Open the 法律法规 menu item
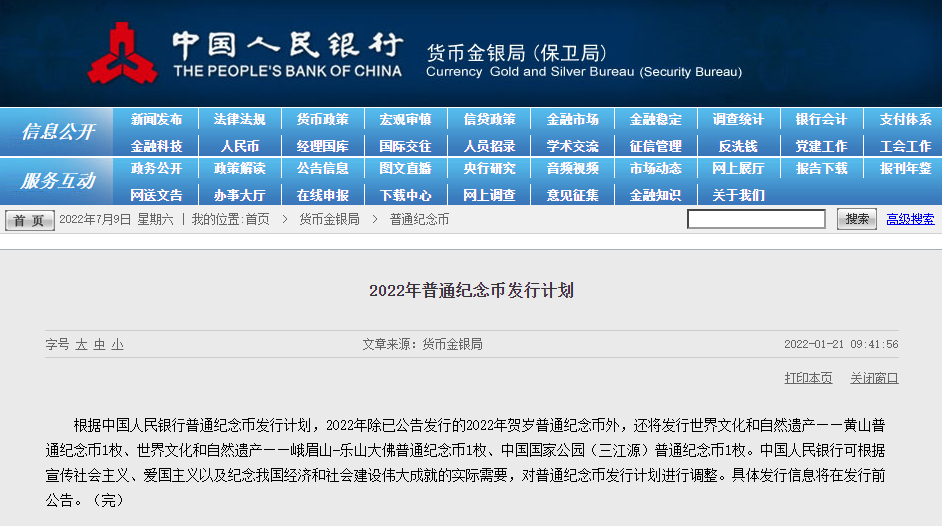Screen dimensions: 942x526 239,119
